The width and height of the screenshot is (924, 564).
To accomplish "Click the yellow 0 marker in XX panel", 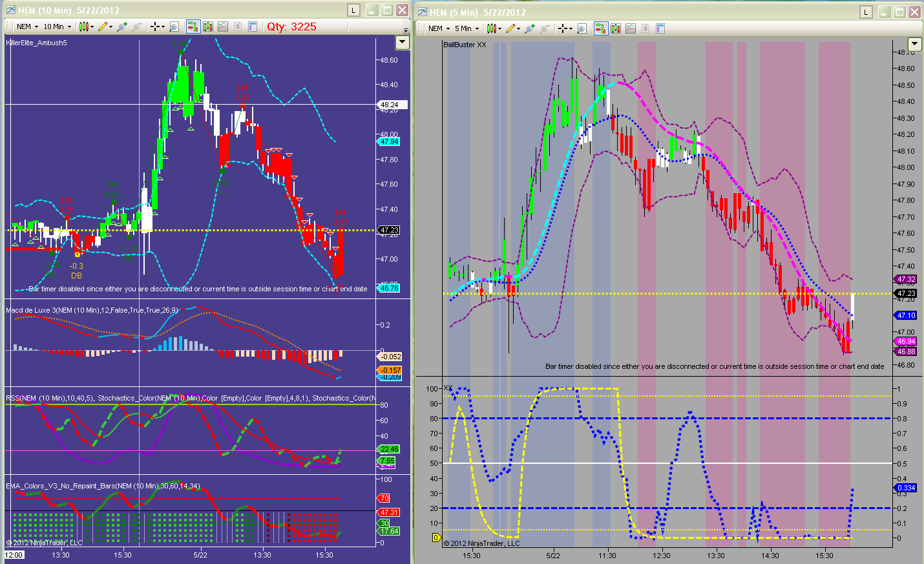I will click(x=436, y=538).
